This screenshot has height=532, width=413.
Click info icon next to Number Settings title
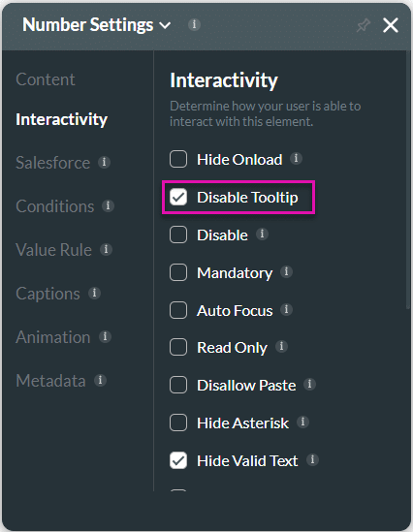(194, 24)
